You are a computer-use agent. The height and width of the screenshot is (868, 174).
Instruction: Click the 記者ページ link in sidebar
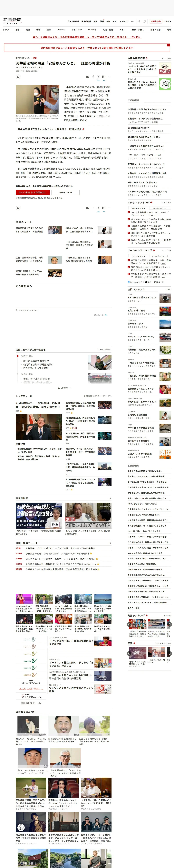pos(159,282)
